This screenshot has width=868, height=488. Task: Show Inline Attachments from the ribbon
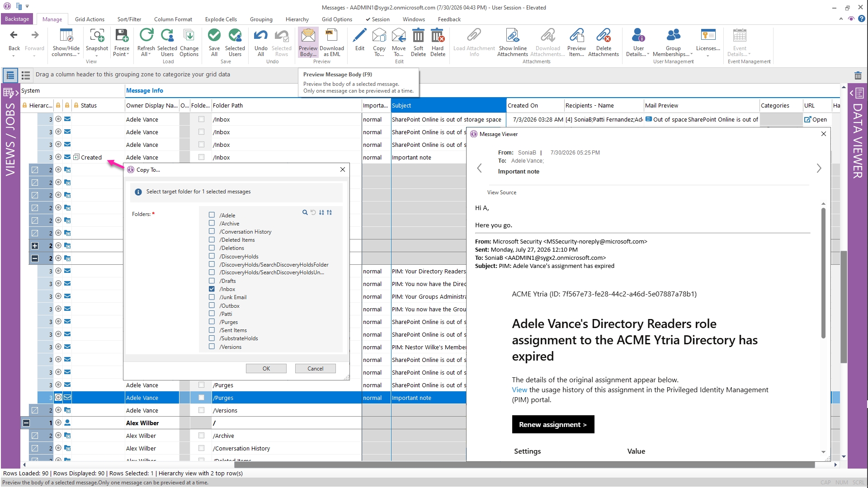pos(513,42)
